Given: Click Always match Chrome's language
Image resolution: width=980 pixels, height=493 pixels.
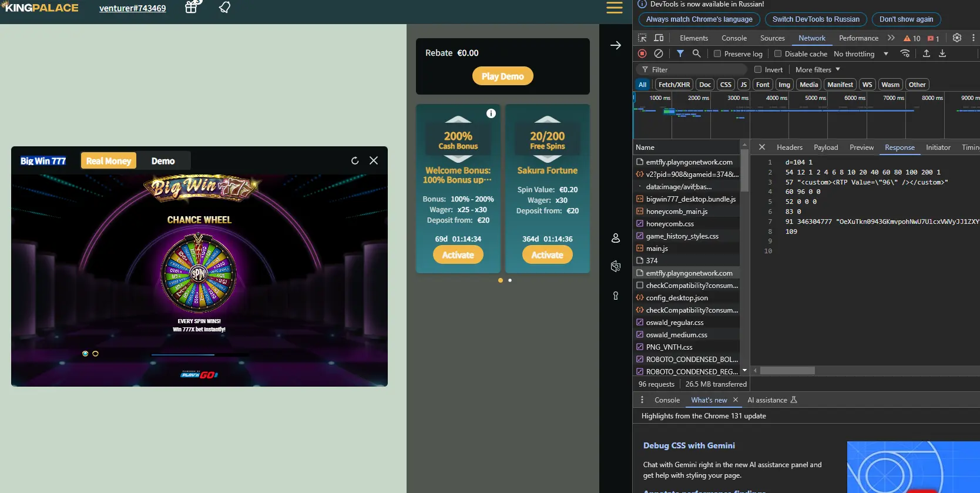Looking at the screenshot, I should click(699, 19).
